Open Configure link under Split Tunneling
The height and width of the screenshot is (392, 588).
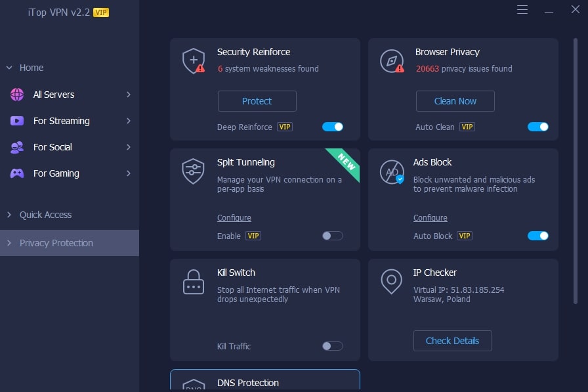pos(234,218)
